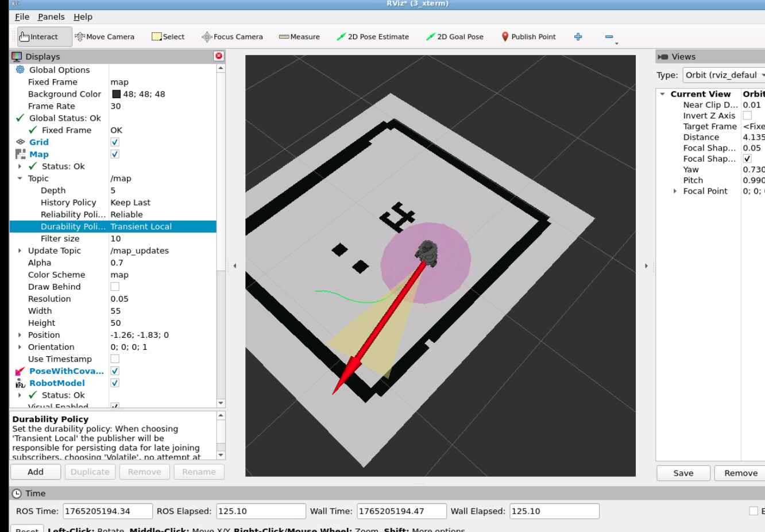Screen dimensions: 765x532
Task: Toggle the Grid display checkbox
Action: tap(115, 142)
